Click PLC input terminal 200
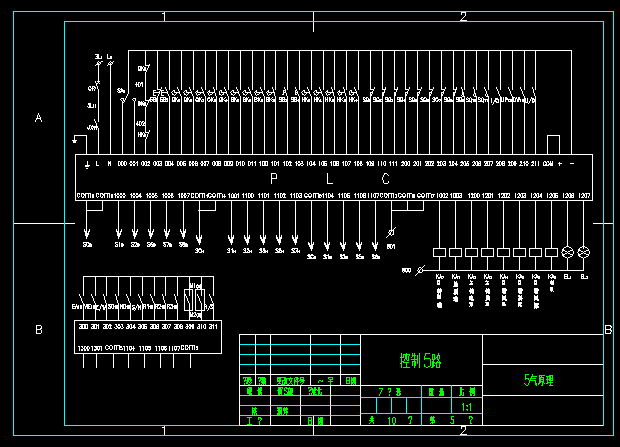 [405, 164]
